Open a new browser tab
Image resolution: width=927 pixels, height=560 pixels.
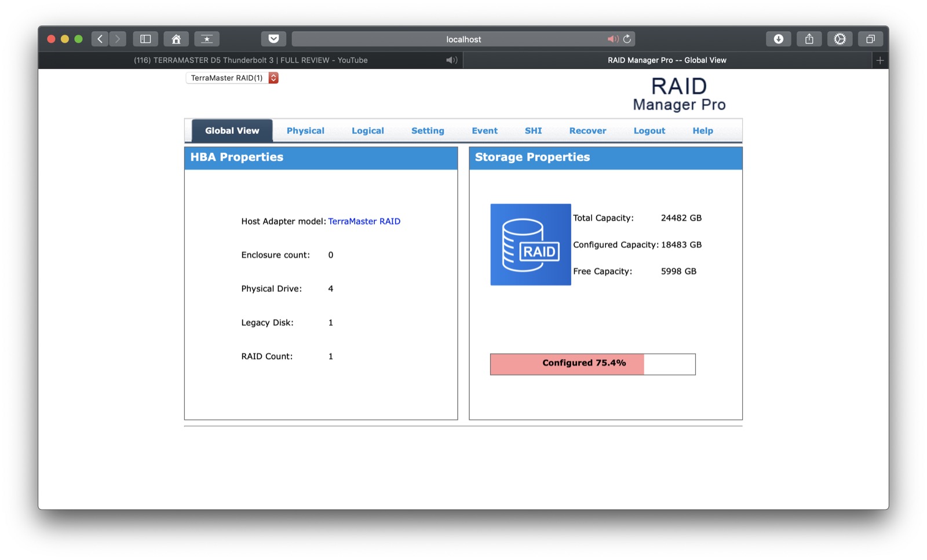point(880,60)
